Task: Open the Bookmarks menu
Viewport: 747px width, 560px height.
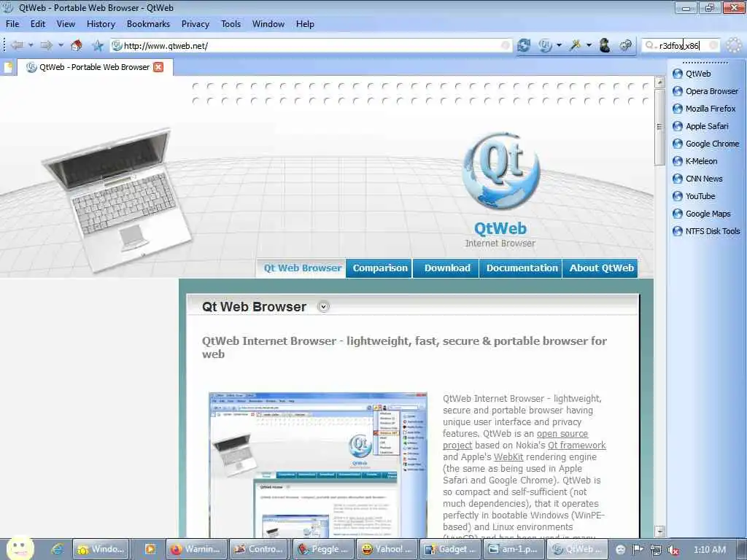Action: [148, 24]
